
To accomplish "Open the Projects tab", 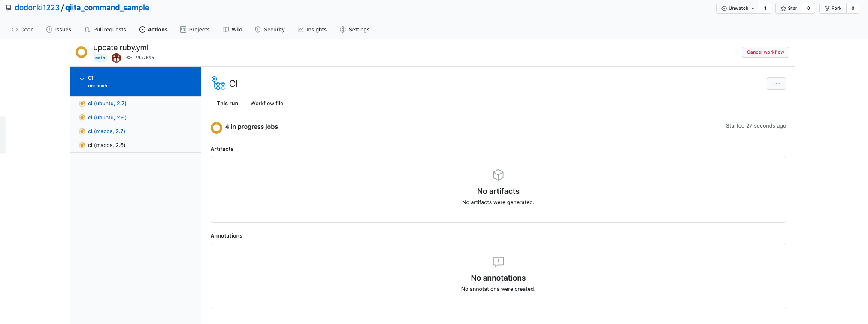I will pyautogui.click(x=195, y=30).
